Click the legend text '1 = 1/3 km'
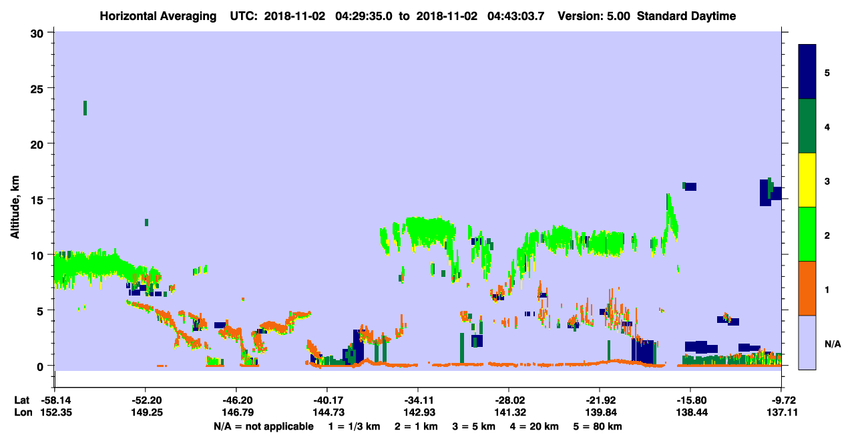The width and height of the screenshot is (868, 445). (x=354, y=426)
